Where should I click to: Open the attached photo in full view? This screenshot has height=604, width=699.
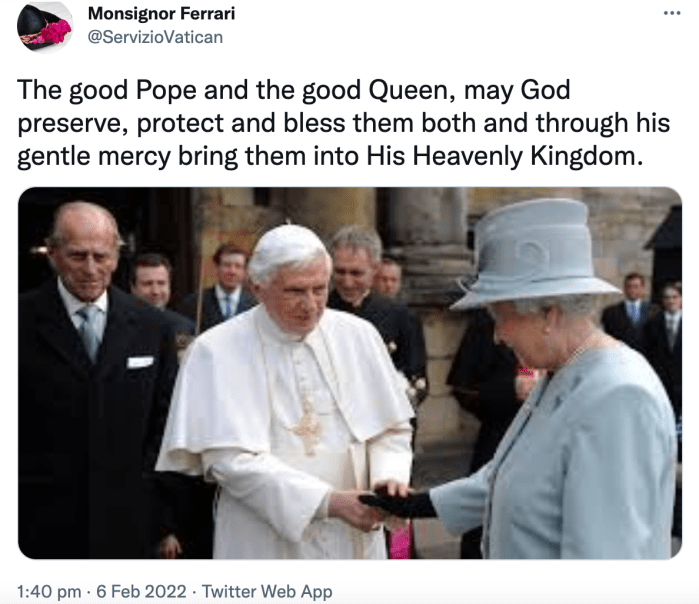(350, 373)
